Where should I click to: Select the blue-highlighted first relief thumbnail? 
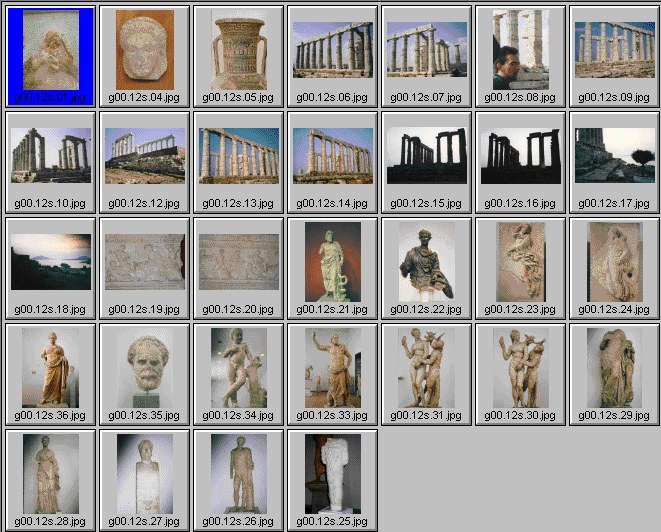(x=50, y=50)
